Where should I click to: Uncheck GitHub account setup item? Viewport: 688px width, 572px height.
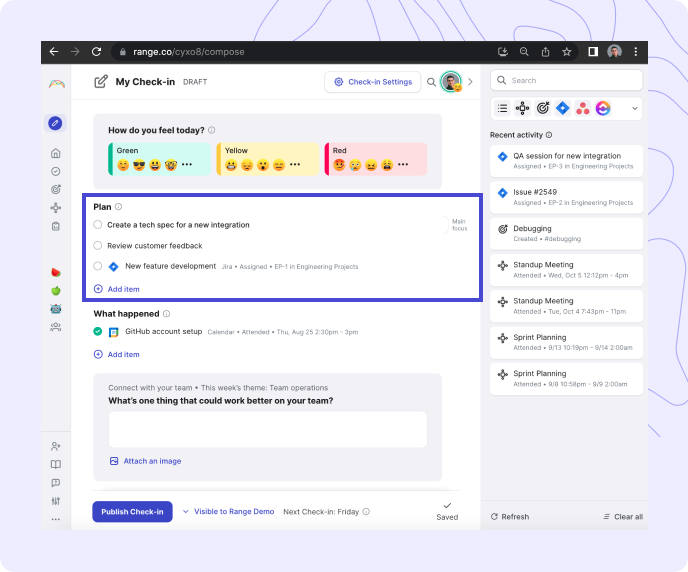click(x=98, y=332)
